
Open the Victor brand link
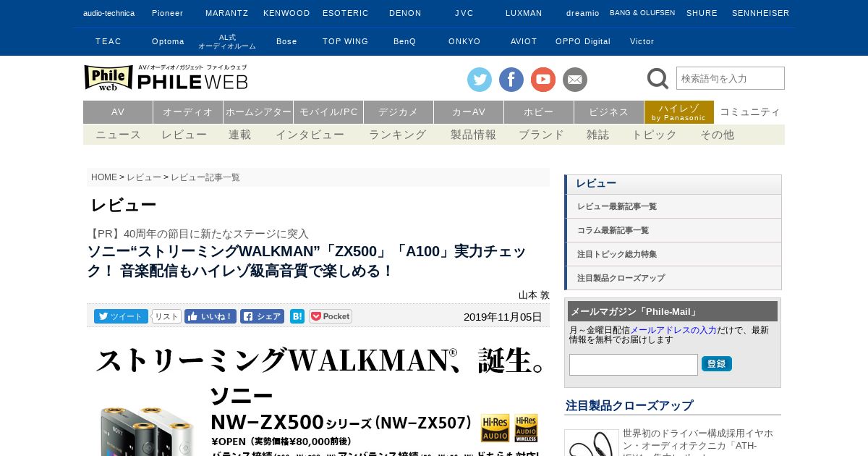[x=642, y=41]
